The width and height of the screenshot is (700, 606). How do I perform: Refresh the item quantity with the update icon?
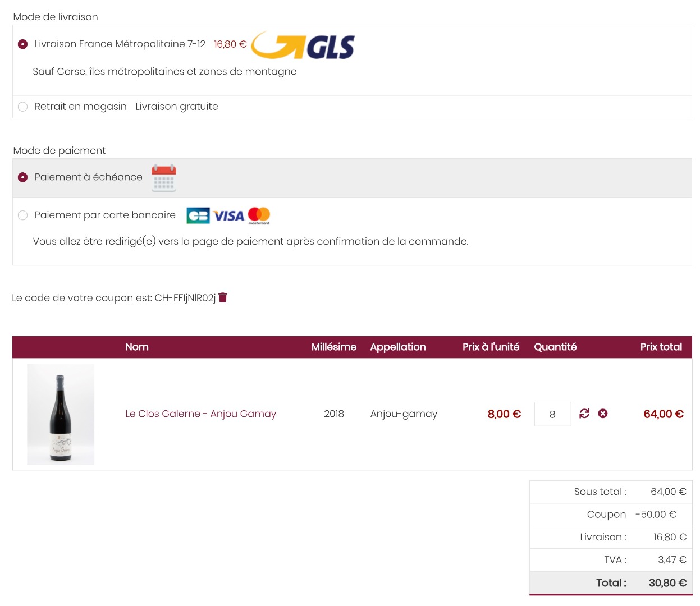[584, 414]
